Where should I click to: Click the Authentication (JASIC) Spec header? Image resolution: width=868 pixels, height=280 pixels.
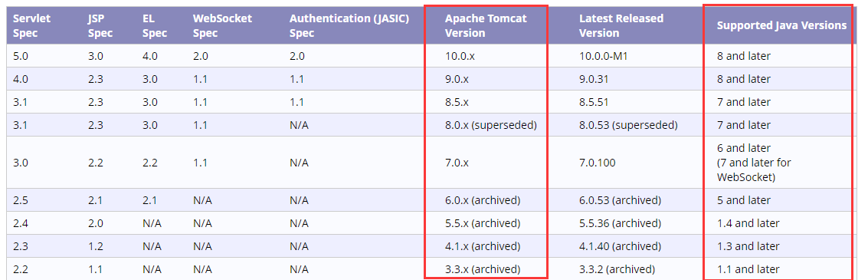coord(349,25)
